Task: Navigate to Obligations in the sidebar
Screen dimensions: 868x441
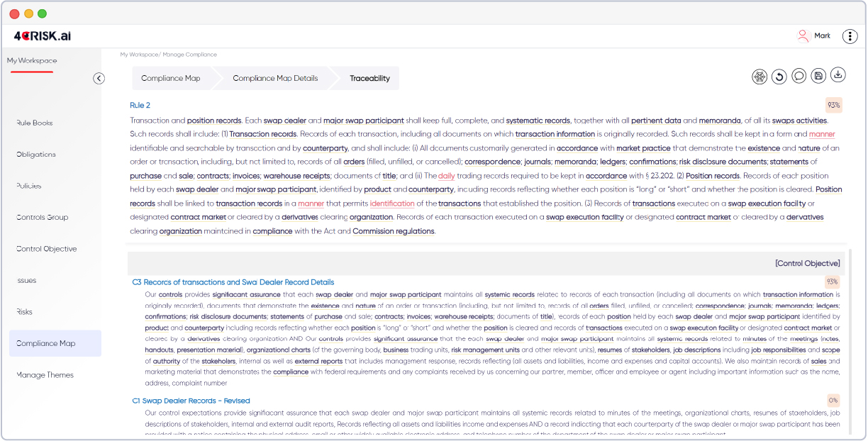Action: point(34,154)
